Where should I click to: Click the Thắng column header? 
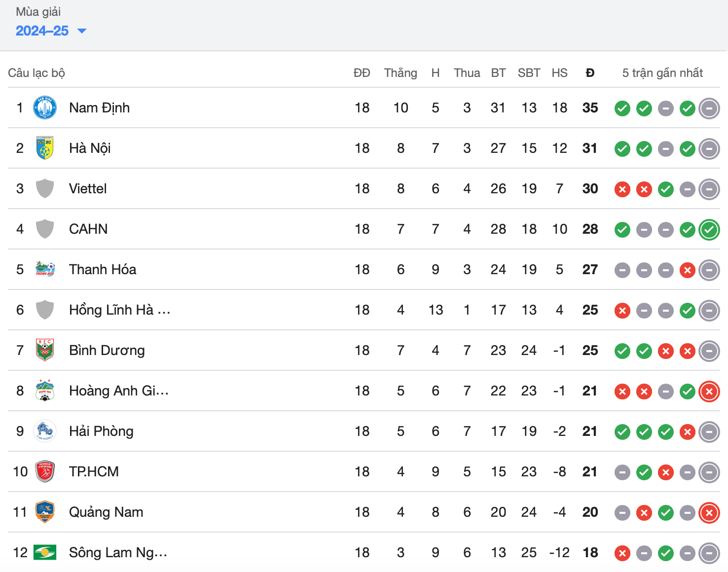[x=400, y=73]
